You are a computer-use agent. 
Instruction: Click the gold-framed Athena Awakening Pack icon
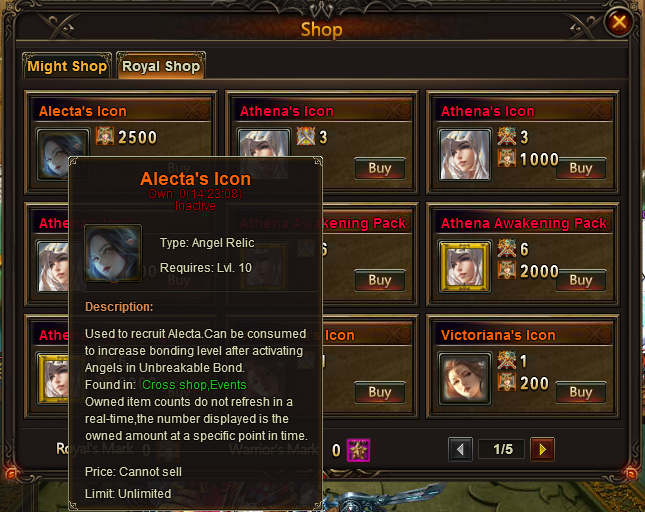pos(465,266)
